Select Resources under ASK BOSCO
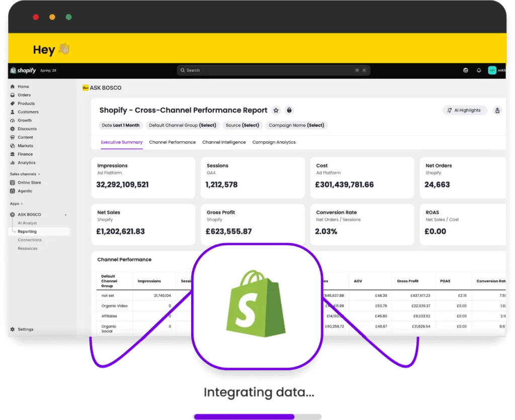 (x=28, y=248)
